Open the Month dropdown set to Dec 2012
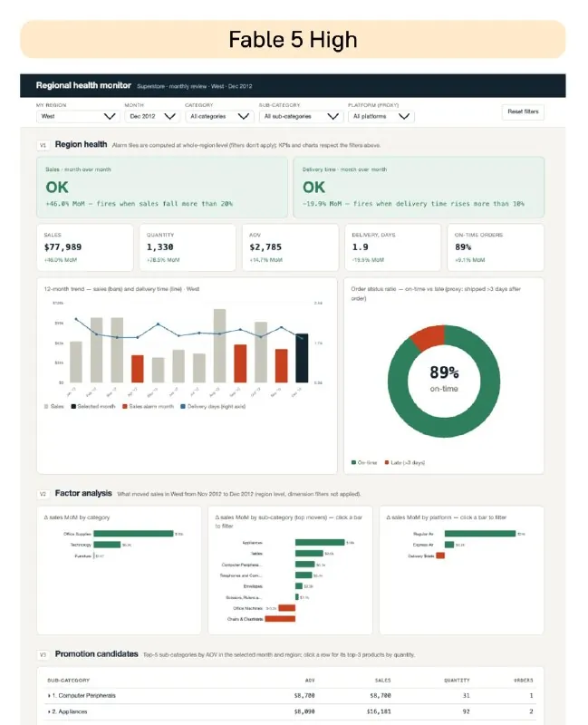The height and width of the screenshot is (725, 588). (x=152, y=117)
